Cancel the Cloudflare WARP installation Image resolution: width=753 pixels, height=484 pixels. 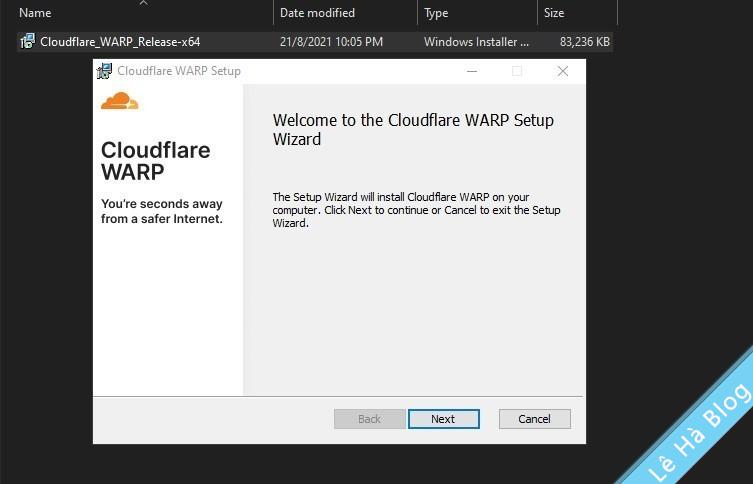[x=534, y=419]
